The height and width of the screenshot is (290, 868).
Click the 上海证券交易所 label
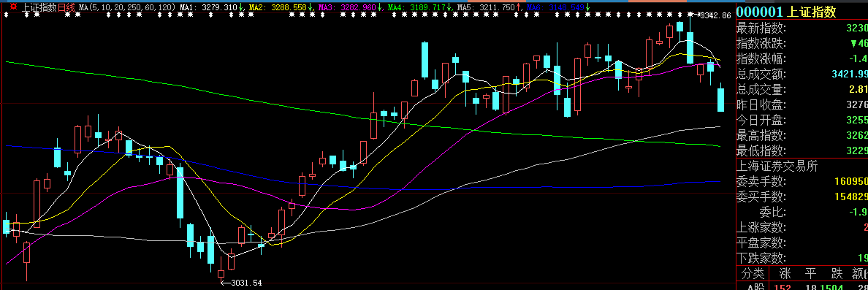click(x=777, y=166)
